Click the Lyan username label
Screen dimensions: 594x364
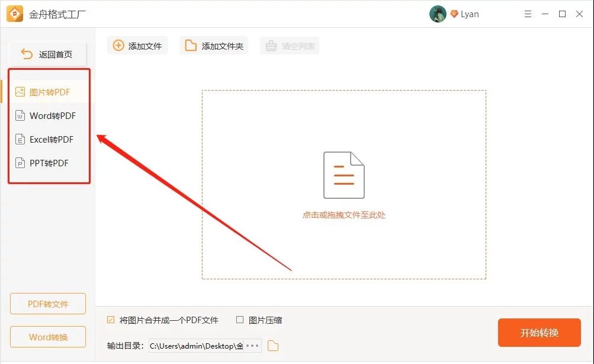click(x=470, y=14)
